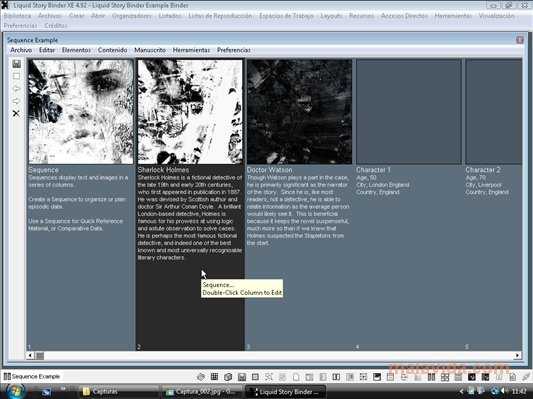Select the empty image of Character 2
Viewport: 533px width, 399px height.
point(494,111)
